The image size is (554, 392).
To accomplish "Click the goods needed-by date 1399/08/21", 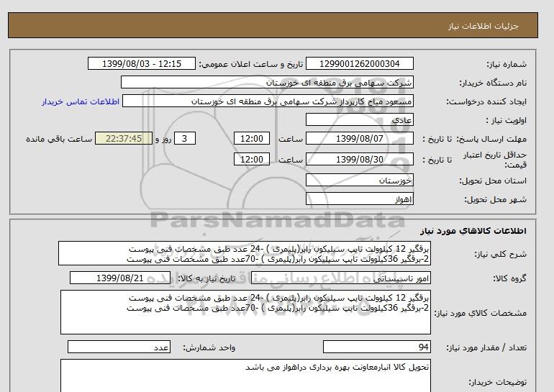I will [123, 278].
